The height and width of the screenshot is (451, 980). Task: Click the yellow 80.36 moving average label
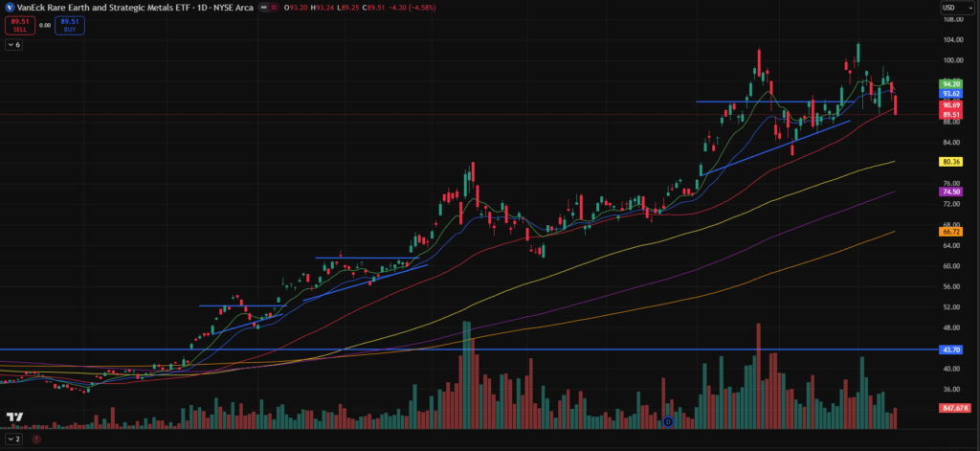pos(950,162)
